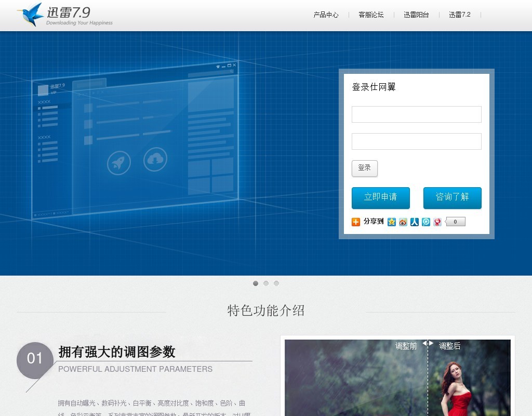Click the blue 立即申请 button

pos(381,198)
